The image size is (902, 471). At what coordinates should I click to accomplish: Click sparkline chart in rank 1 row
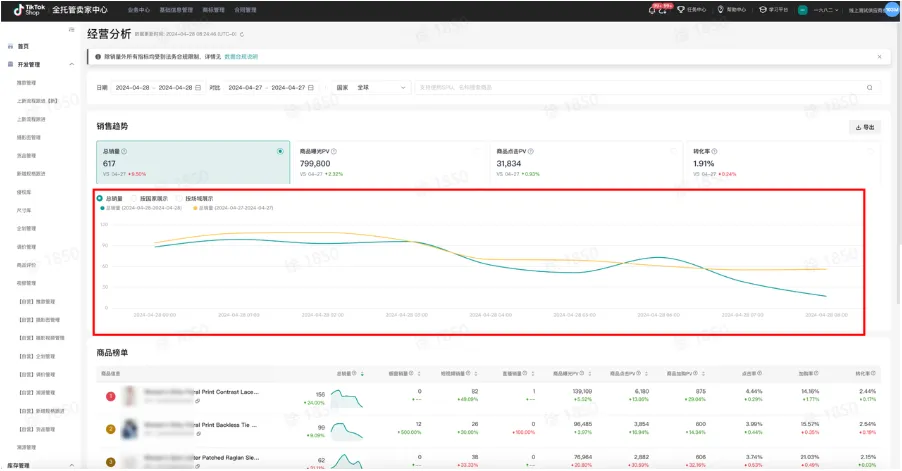346,399
